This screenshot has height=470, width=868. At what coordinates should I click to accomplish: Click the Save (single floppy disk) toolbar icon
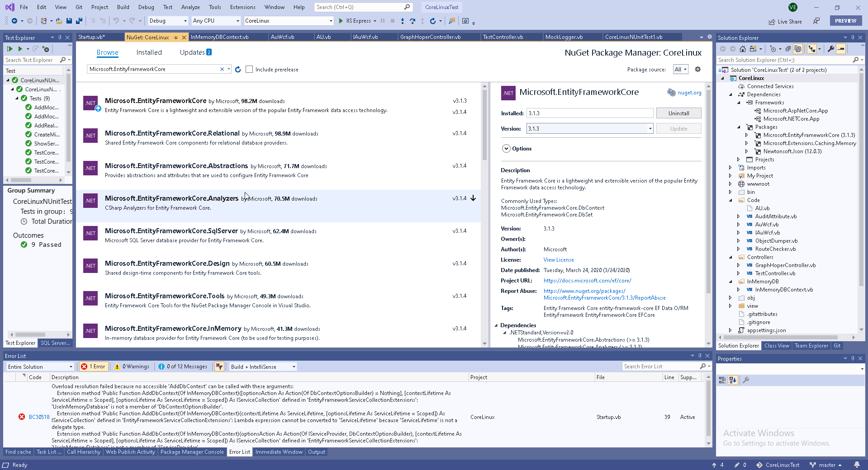point(69,21)
